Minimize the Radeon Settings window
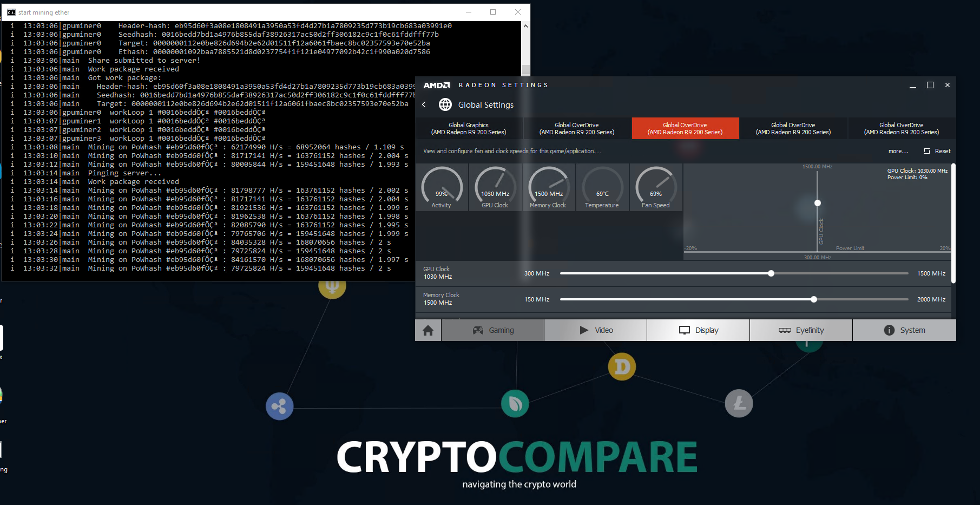Image resolution: width=980 pixels, height=505 pixels. [913, 86]
